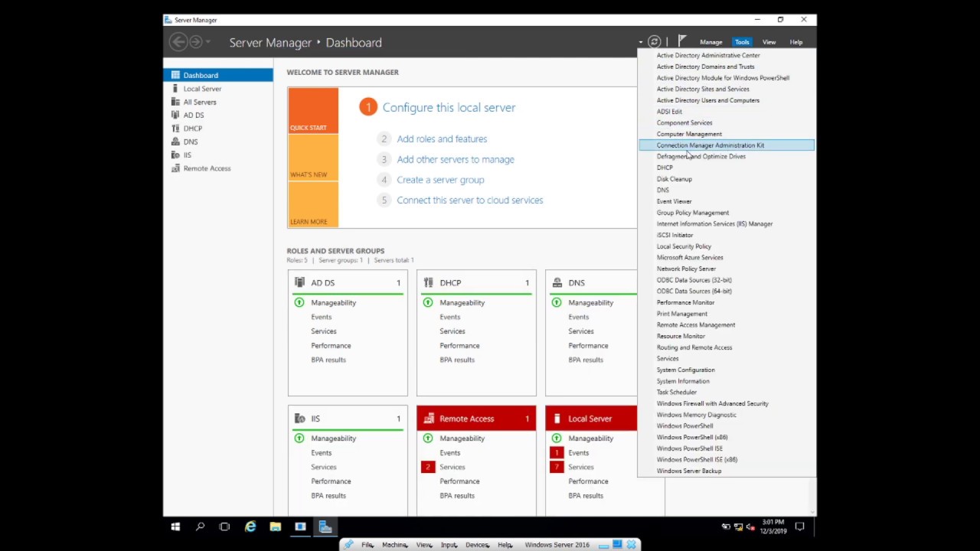This screenshot has width=980, height=551.
Task: Open the Server Manager Help menu
Action: click(796, 42)
